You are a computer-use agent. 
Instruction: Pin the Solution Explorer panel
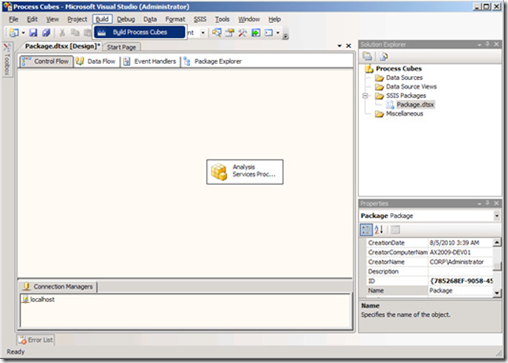488,44
